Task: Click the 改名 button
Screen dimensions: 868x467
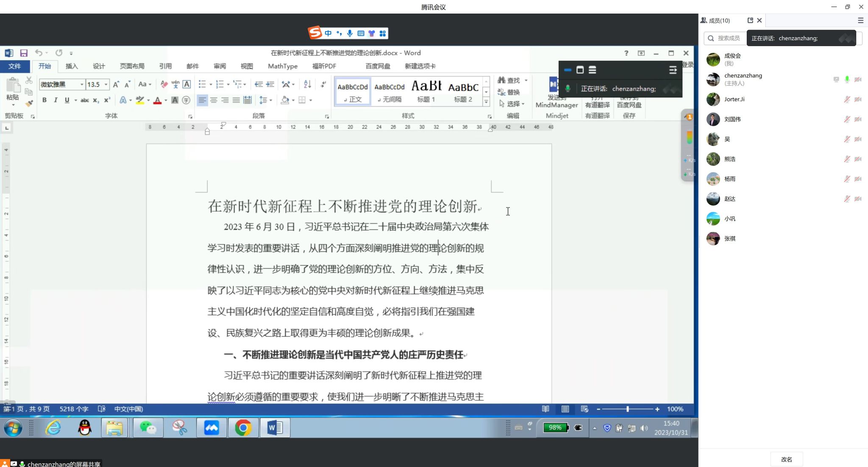Action: tap(787, 459)
